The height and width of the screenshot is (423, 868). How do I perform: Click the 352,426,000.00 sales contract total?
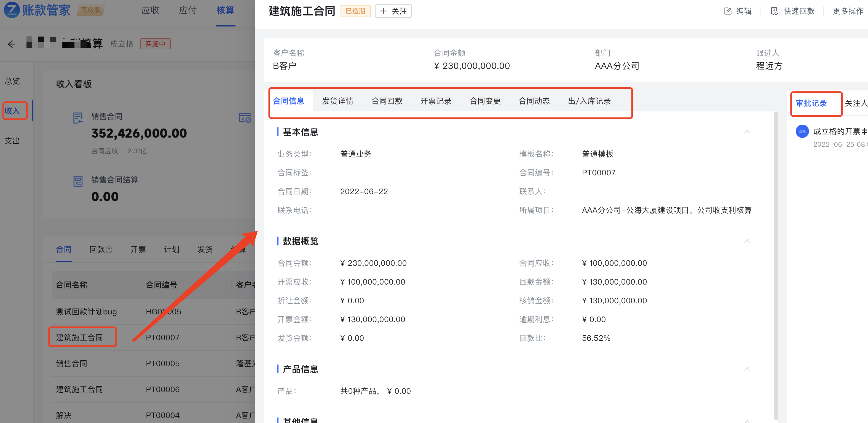tap(139, 133)
